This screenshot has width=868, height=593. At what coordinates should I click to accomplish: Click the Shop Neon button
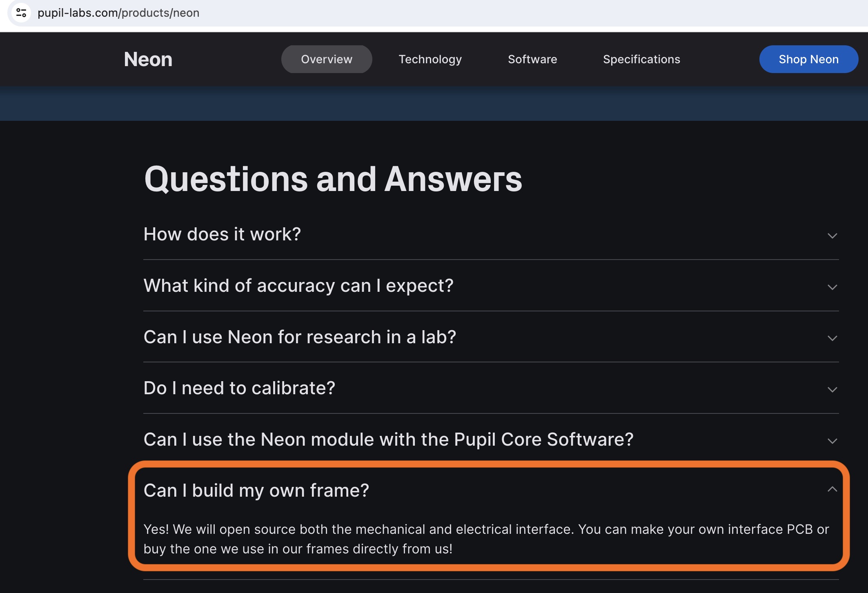point(808,59)
